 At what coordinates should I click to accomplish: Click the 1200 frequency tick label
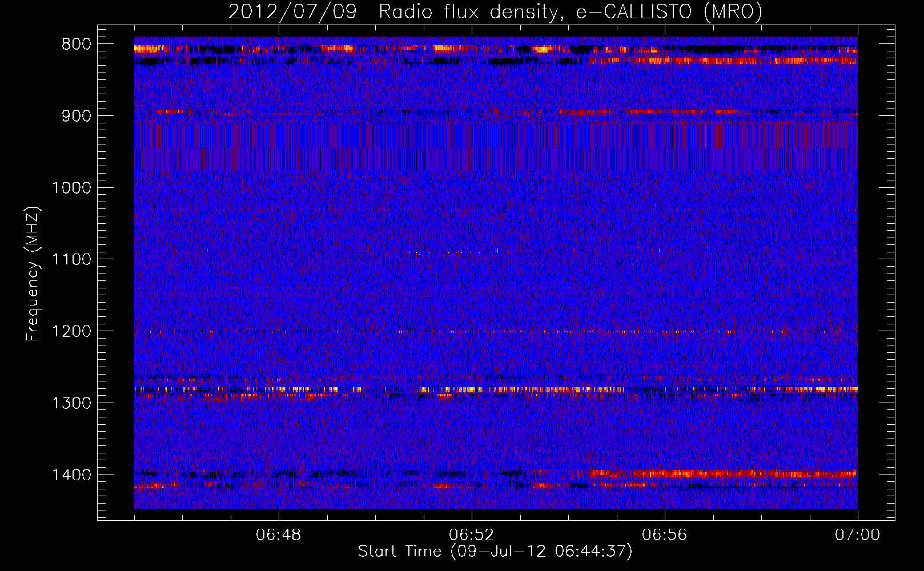tap(71, 332)
